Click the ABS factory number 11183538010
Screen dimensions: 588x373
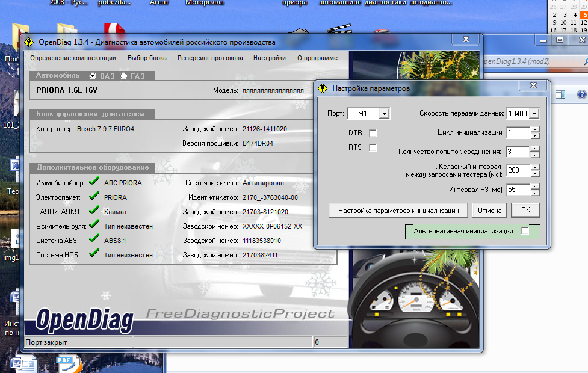pos(262,241)
